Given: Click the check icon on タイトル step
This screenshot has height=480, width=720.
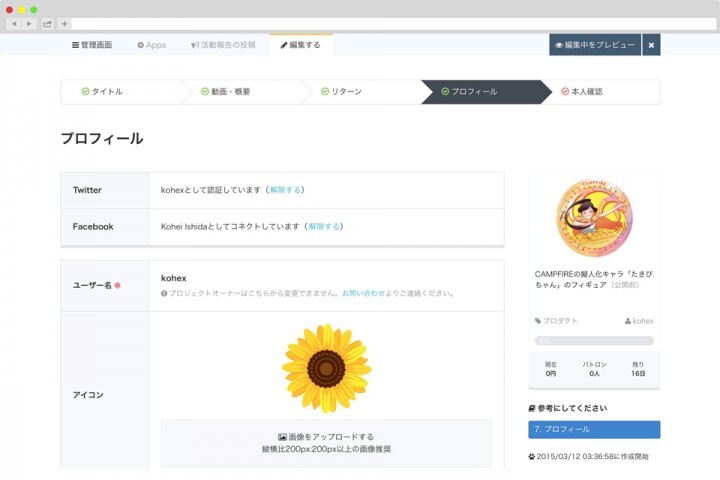Looking at the screenshot, I should click(85, 91).
